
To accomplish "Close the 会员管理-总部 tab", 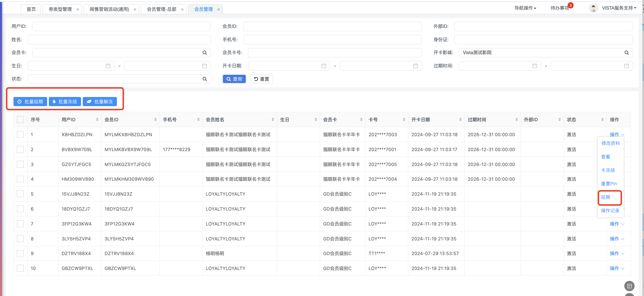I will tap(182, 10).
